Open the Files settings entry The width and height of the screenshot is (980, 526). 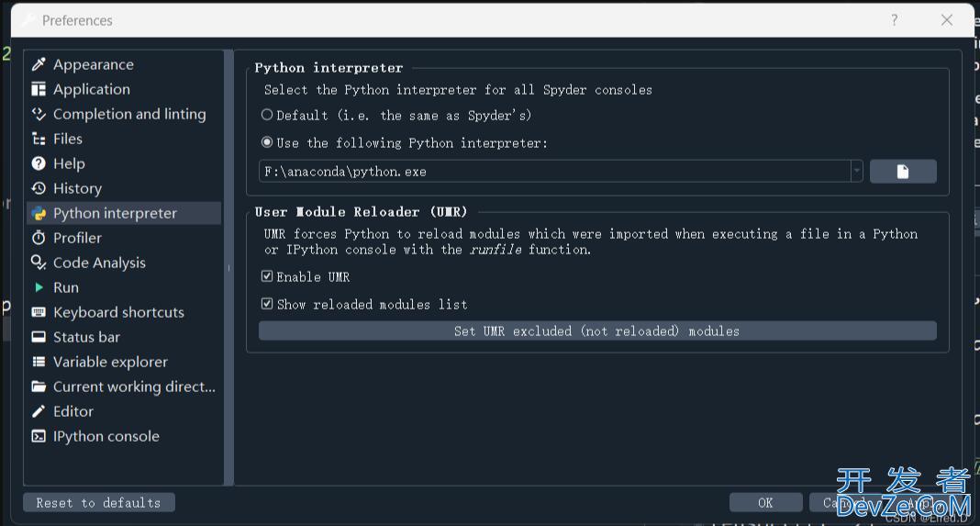(x=123, y=139)
